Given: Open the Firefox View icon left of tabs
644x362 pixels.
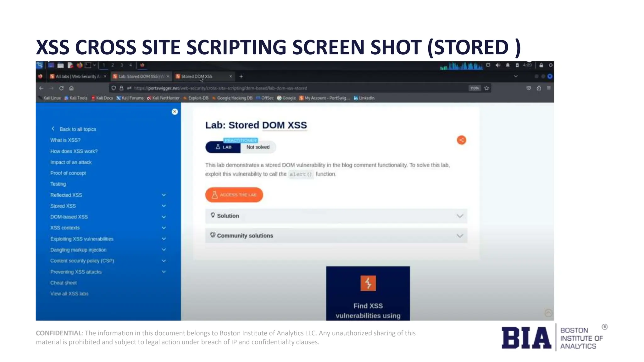Looking at the screenshot, I should (40, 76).
